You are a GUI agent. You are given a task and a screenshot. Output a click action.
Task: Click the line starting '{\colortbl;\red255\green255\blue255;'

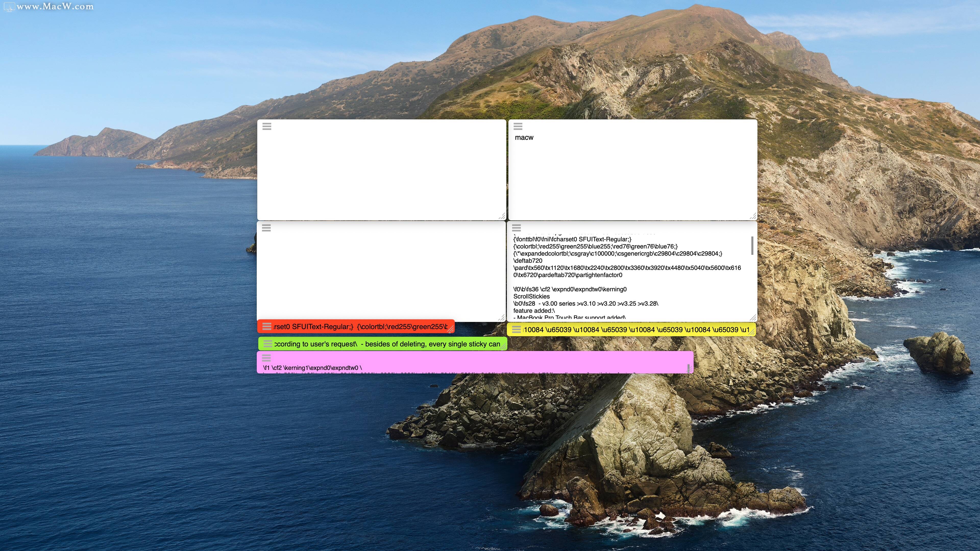tap(595, 246)
